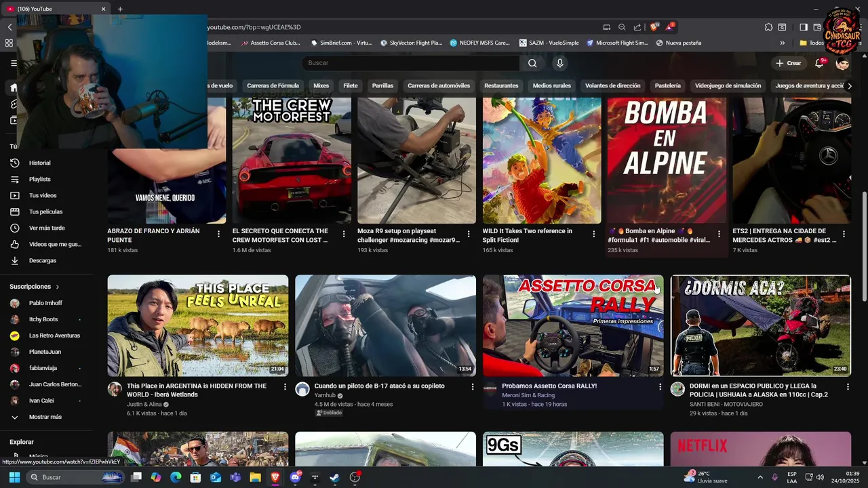Viewport: 868px width, 488px height.
Task: Open the SAZM - VueloSimple bookmark
Action: [x=549, y=43]
